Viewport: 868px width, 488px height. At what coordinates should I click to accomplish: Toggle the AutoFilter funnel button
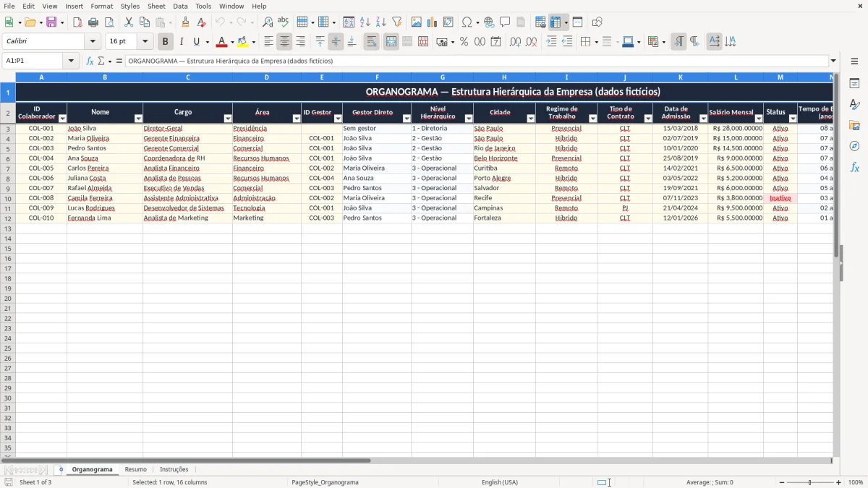pyautogui.click(x=396, y=22)
